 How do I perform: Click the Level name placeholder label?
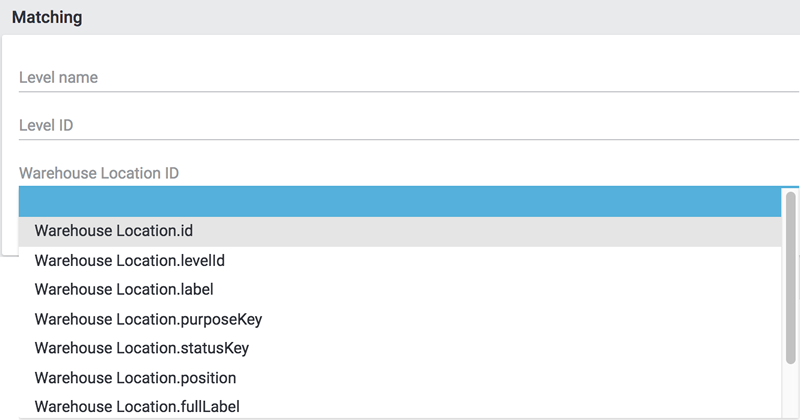pyautogui.click(x=58, y=77)
